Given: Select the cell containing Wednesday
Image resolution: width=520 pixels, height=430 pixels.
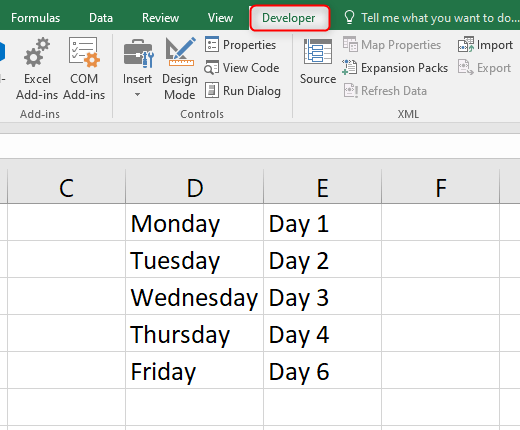Looking at the screenshot, I should click(x=194, y=296).
